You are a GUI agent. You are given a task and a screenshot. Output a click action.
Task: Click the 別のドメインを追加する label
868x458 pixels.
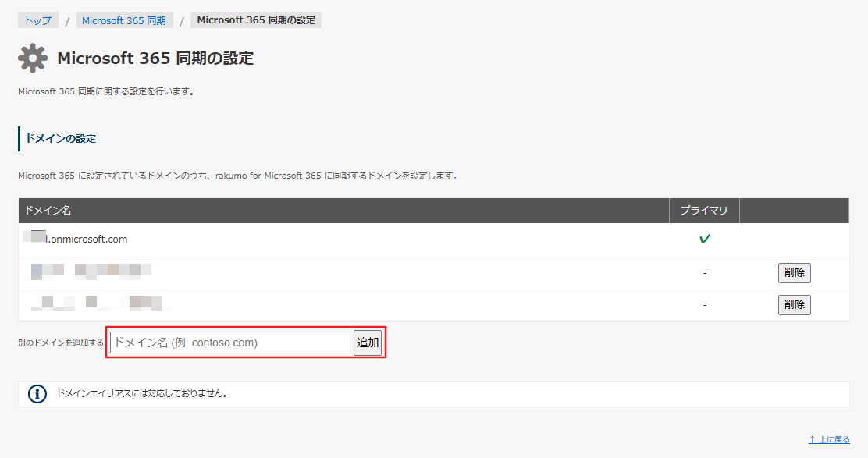60,343
